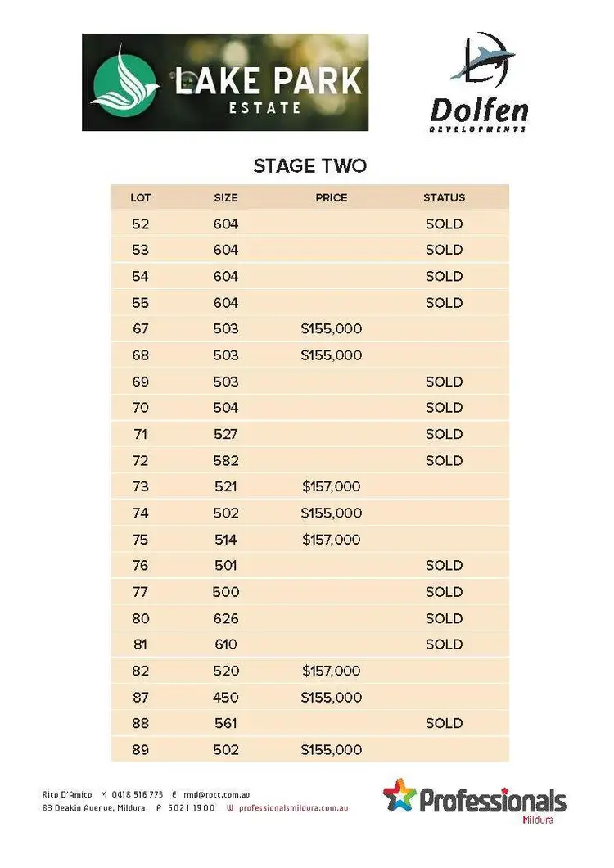Click the SOLD status of lot 52
Viewport: 614px width, 868px height.
point(444,224)
